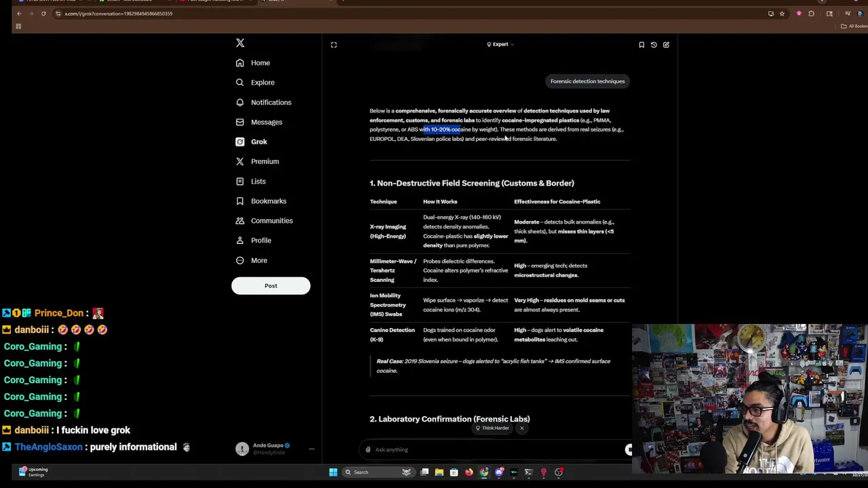Click the white Post button
The height and width of the screenshot is (488, 868).
click(271, 285)
